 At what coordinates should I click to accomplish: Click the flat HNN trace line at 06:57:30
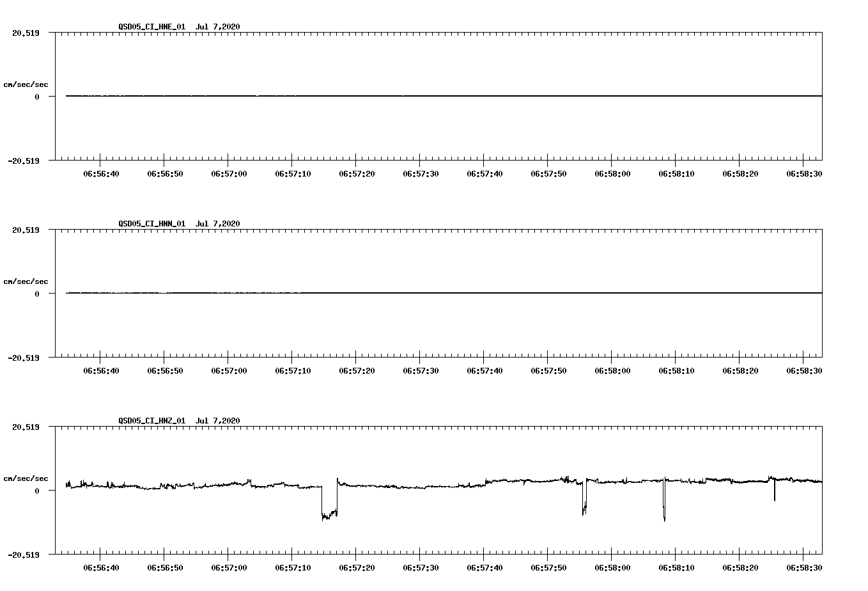pyautogui.click(x=421, y=293)
